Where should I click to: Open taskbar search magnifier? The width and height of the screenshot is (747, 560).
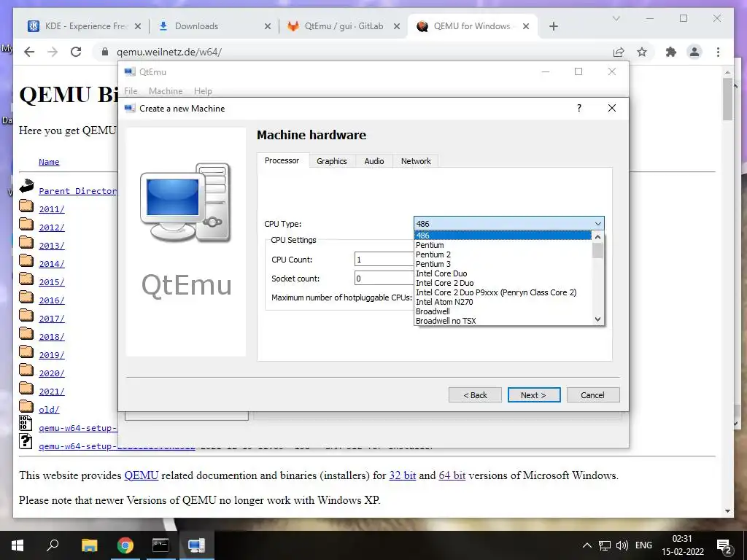click(x=53, y=545)
